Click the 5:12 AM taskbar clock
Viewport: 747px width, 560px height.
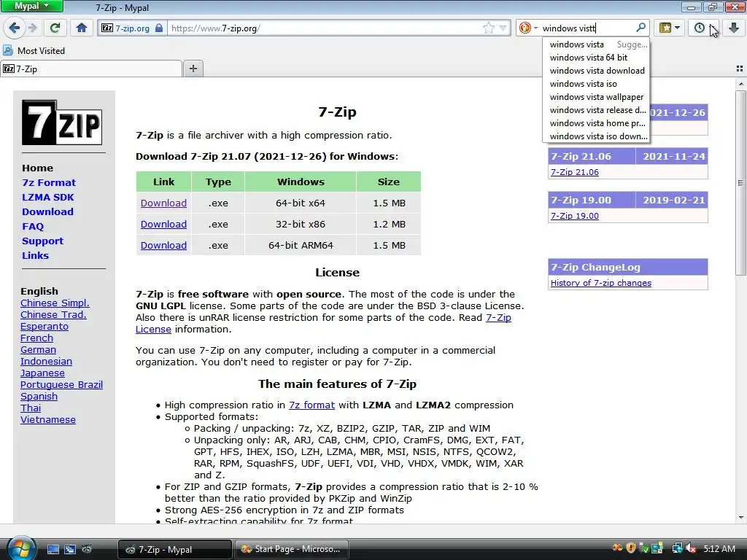(x=719, y=548)
